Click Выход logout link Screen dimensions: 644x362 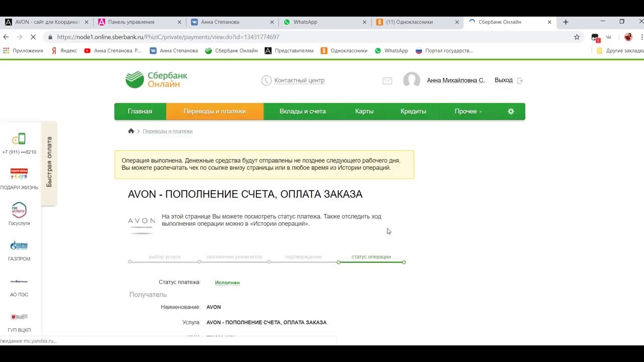click(504, 80)
